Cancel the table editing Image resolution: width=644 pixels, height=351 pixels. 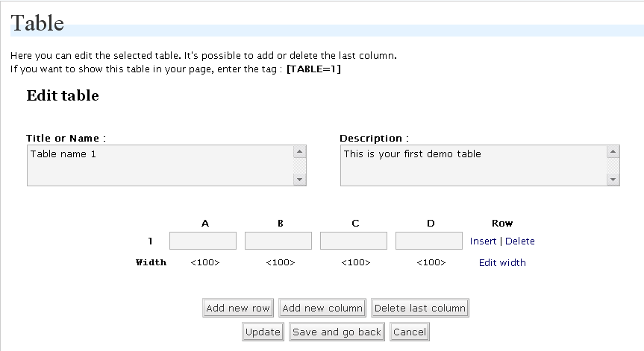point(409,332)
